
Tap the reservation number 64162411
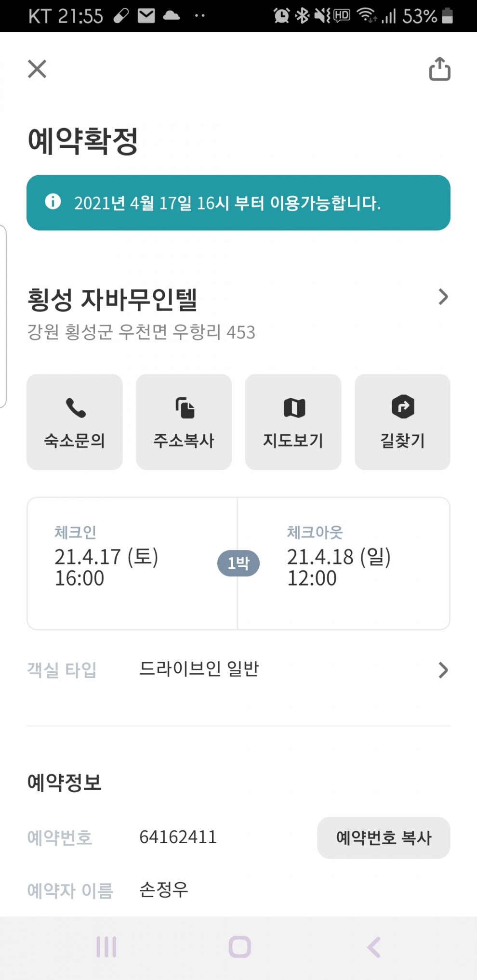178,837
